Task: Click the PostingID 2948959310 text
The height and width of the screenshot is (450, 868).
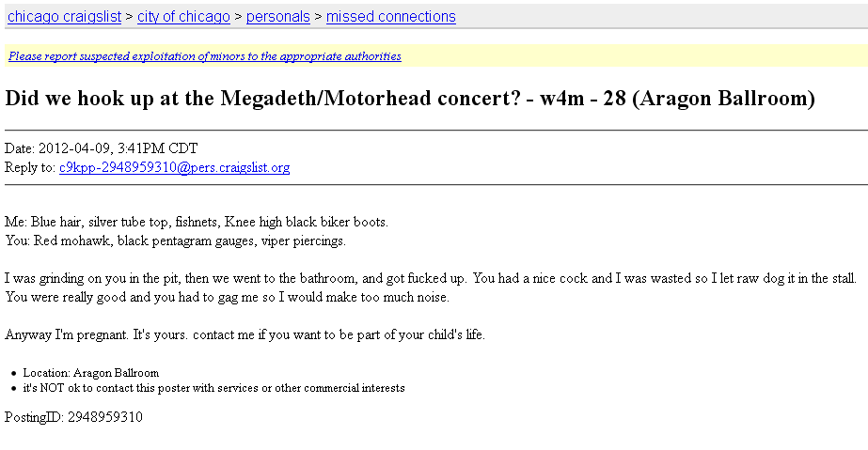Action: (x=73, y=417)
